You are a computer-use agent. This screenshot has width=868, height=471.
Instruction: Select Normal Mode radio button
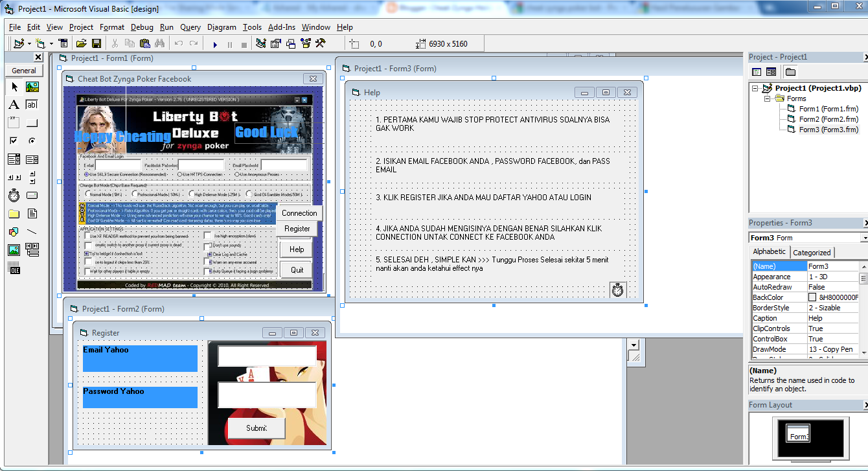(88, 194)
